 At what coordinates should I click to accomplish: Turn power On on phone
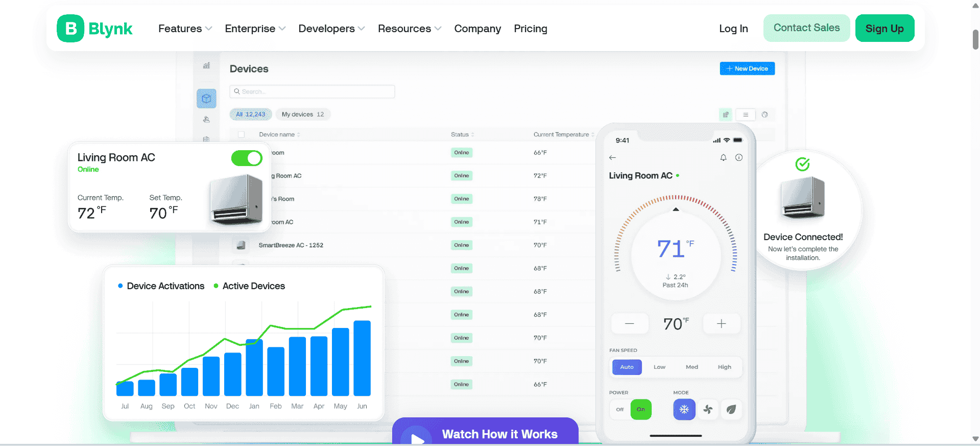pos(641,409)
